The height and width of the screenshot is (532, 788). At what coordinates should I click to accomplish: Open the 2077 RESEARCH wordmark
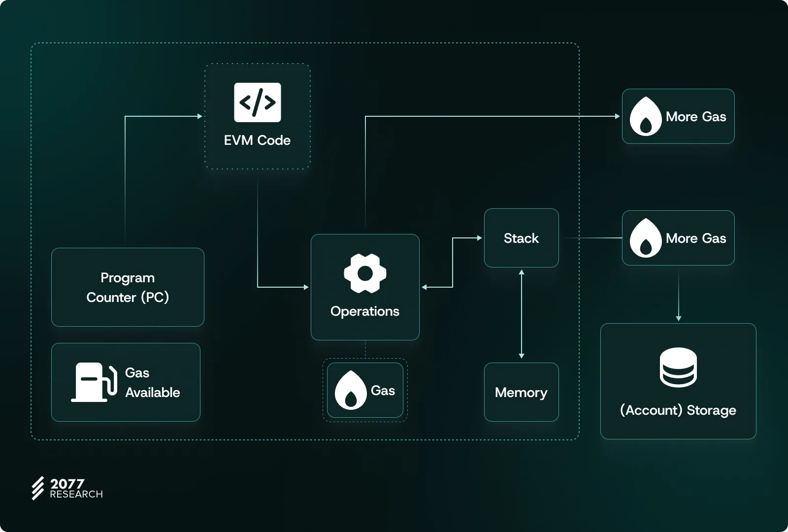(76, 489)
